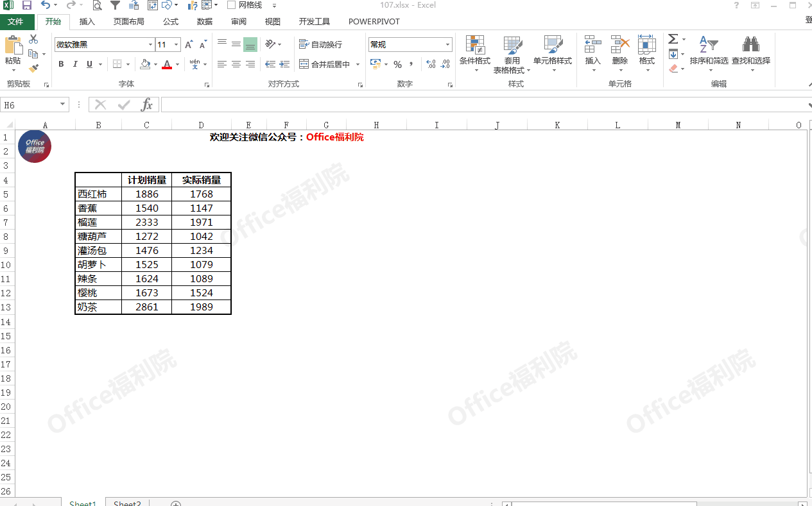Open Find and Select (查找和选择)
The image size is (812, 506).
(x=751, y=54)
